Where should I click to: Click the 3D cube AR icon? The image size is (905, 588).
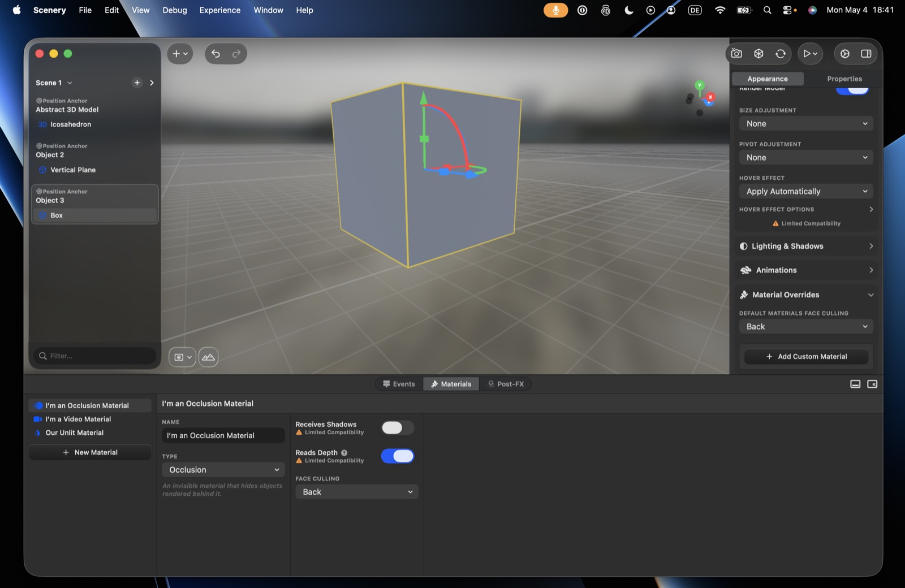tap(759, 54)
